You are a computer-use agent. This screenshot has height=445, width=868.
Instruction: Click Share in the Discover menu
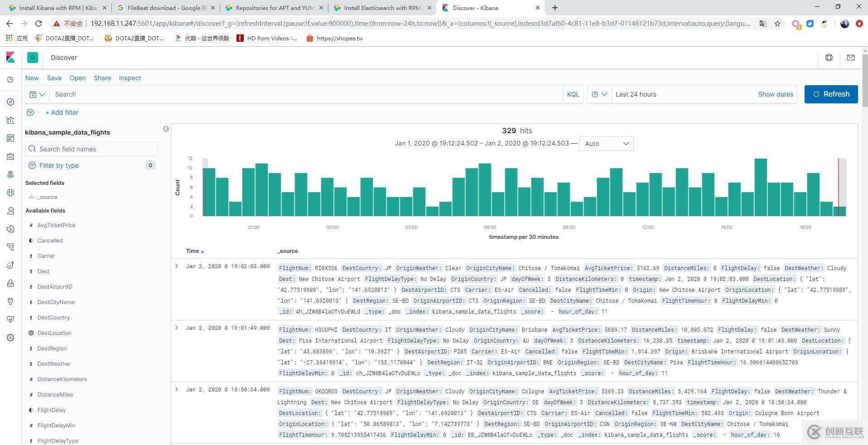tap(102, 78)
